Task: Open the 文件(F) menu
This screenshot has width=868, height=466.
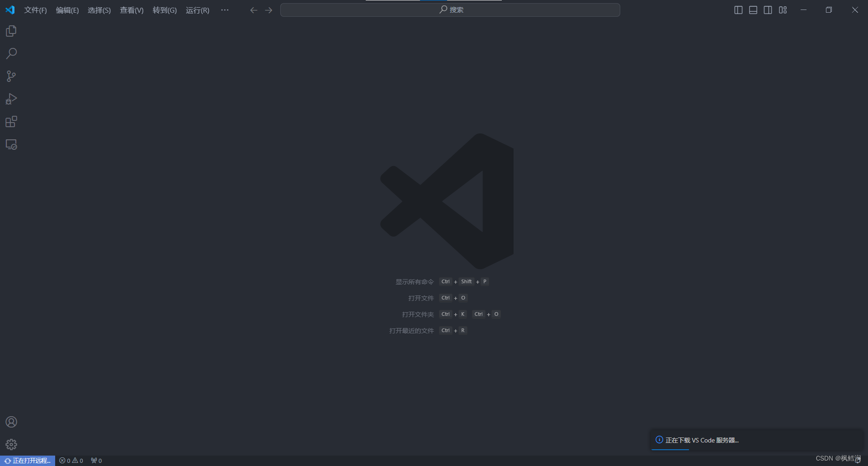Action: point(35,10)
